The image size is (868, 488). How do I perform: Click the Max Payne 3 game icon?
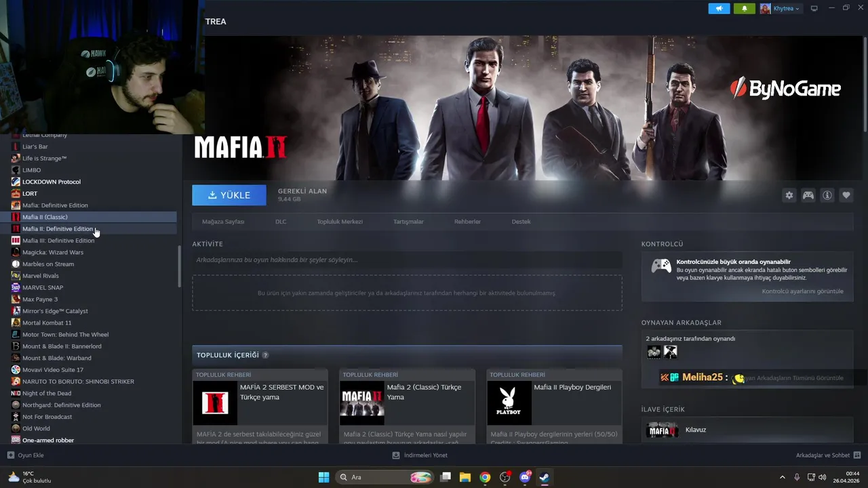coord(16,299)
